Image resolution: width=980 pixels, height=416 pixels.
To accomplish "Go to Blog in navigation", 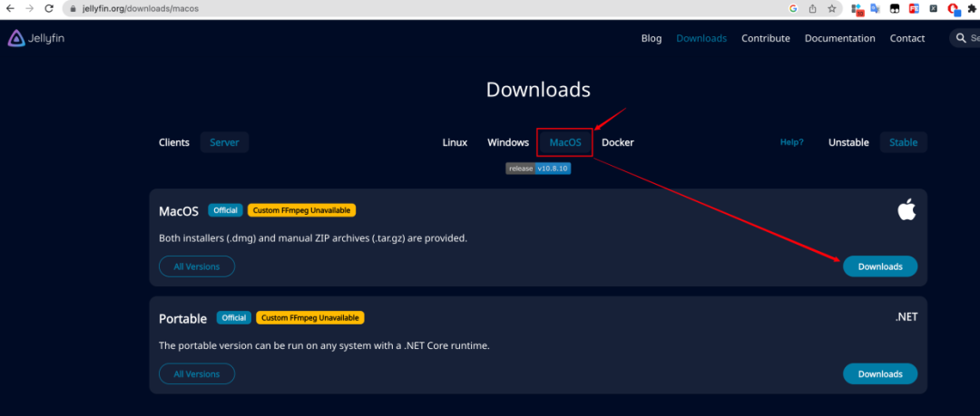I will [x=652, y=39].
